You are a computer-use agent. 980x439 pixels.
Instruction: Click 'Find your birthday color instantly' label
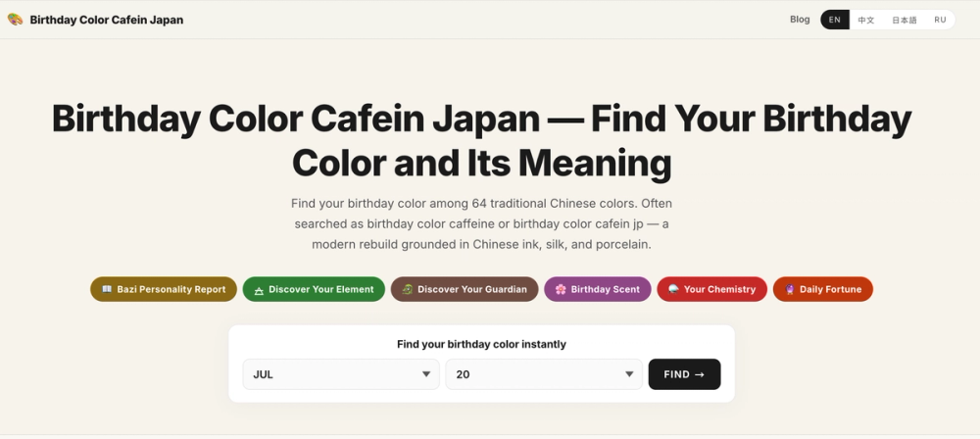tap(481, 344)
